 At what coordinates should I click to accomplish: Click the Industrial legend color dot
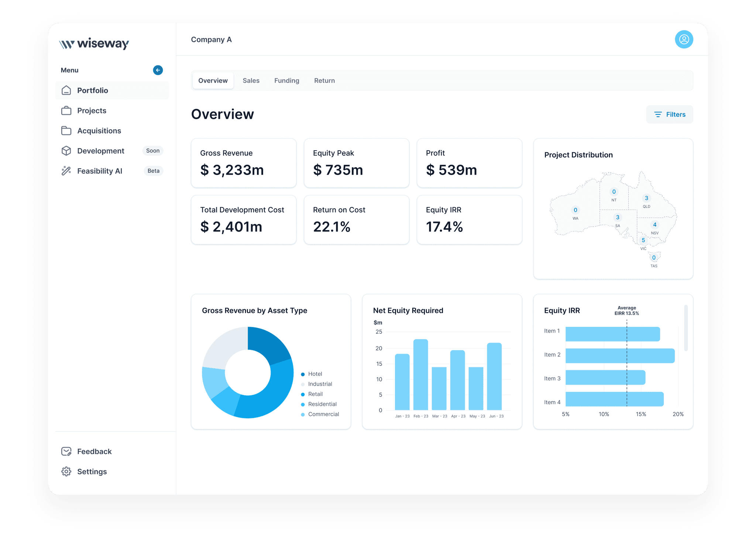pos(303,384)
